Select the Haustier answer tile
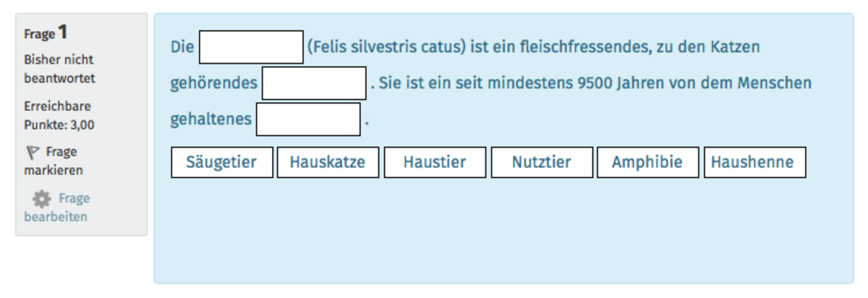 (x=435, y=162)
